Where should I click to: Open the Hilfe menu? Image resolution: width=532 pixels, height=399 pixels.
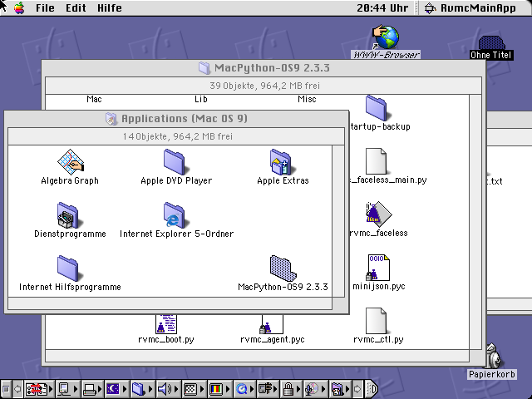[110, 7]
